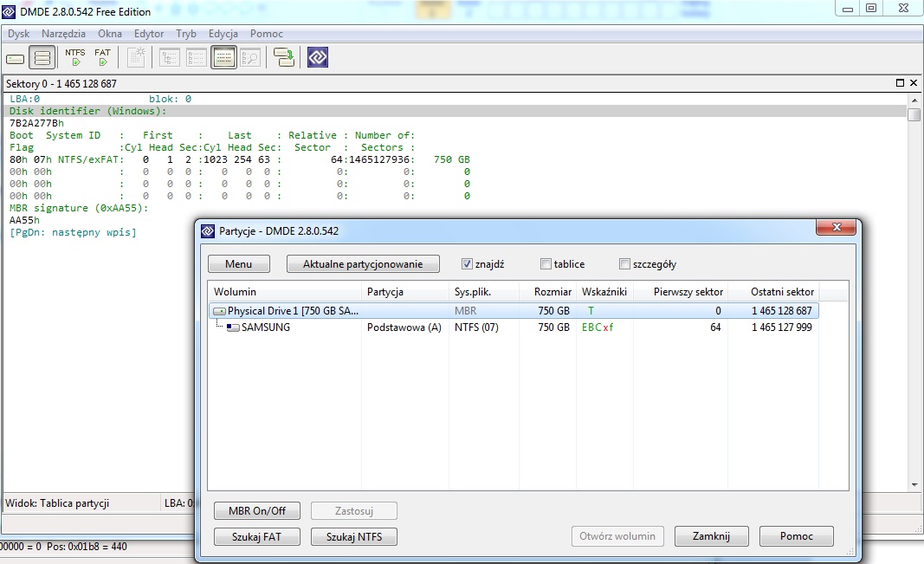Sort by the 'Partycja' column header

404,292
